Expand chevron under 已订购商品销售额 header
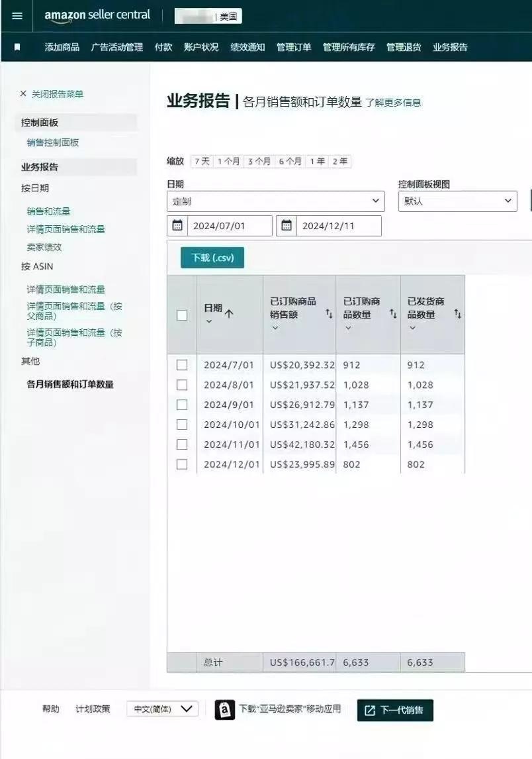Screen dimensions: 532x759 (x=275, y=328)
